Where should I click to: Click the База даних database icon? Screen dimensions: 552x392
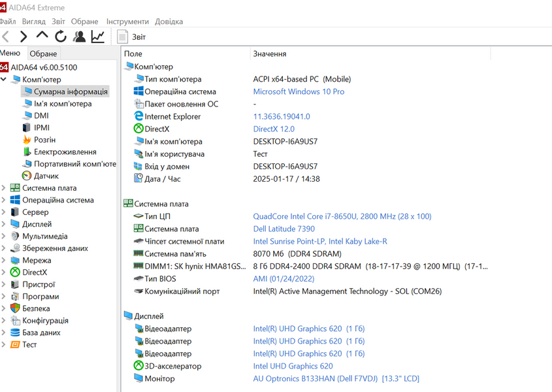[x=15, y=333]
